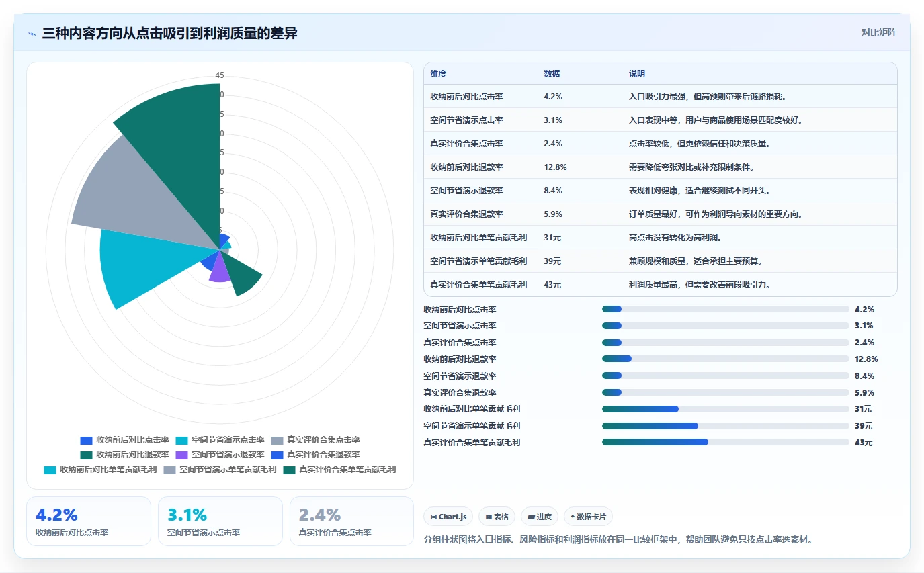Toggle 空间节省演示单笔贡献毛利 legend entry
The image size is (924, 573).
pos(220,470)
